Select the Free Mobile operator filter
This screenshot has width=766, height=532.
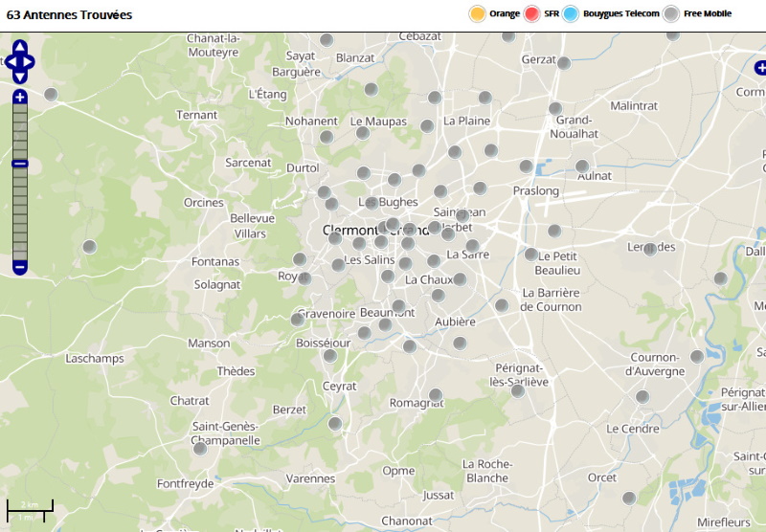tap(672, 13)
